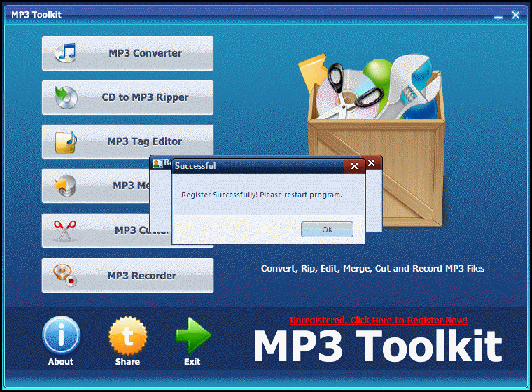Open the MP3 Merger label
The image size is (532, 392).
(x=132, y=185)
